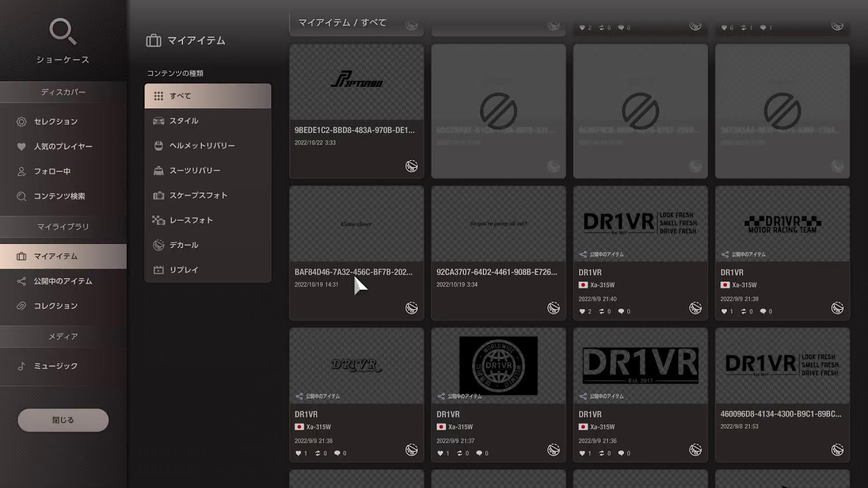Click decal type icon on 9BEDE1C2 card
Viewport: 868px width, 488px height.
(x=412, y=166)
